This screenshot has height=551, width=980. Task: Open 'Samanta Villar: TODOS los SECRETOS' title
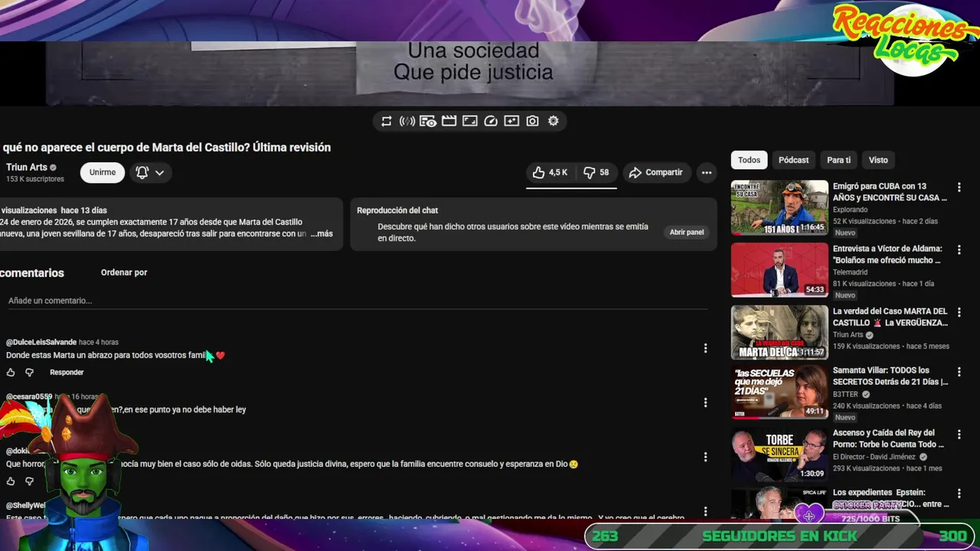click(x=890, y=376)
